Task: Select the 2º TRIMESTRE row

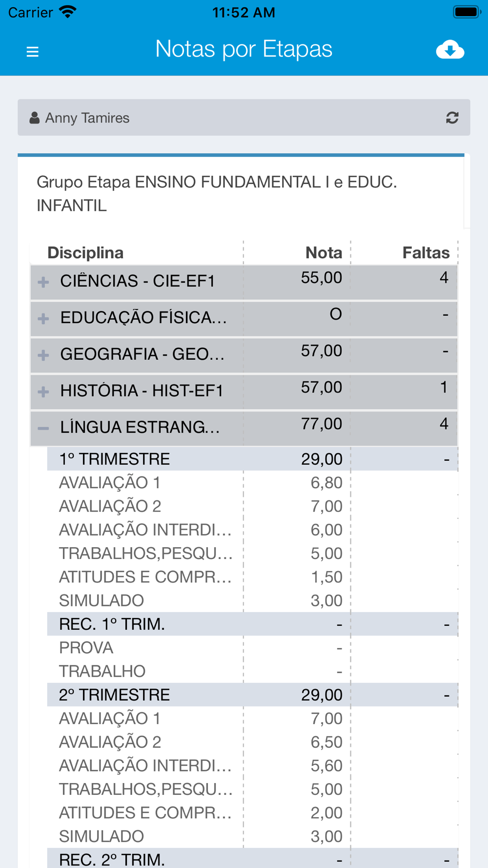Action: 252,695
